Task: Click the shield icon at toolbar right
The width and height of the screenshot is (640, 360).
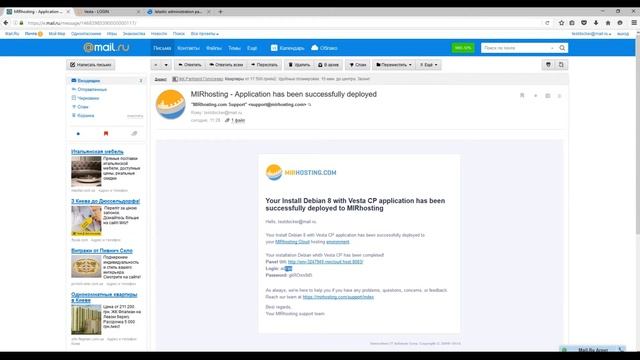Action: pos(548,64)
